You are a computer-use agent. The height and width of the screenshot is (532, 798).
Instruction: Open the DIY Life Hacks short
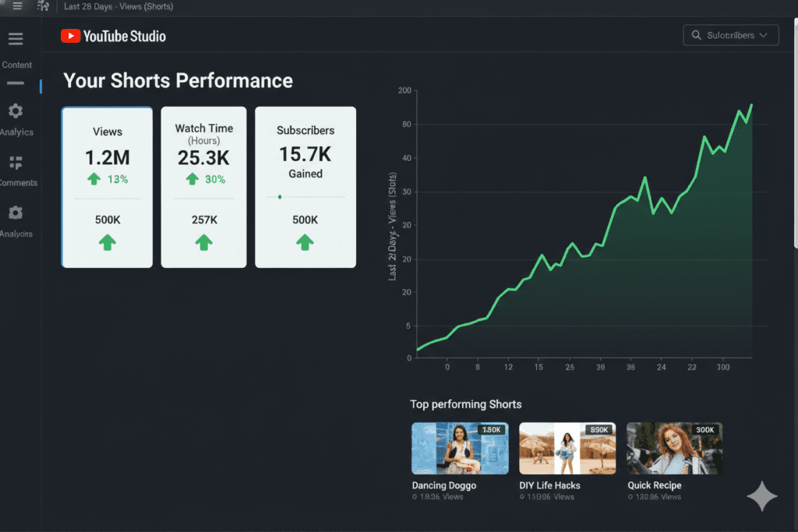567,447
